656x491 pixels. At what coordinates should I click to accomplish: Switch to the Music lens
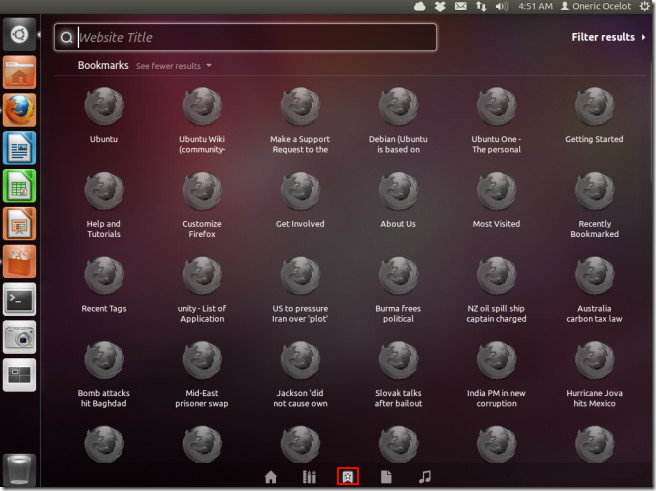425,477
